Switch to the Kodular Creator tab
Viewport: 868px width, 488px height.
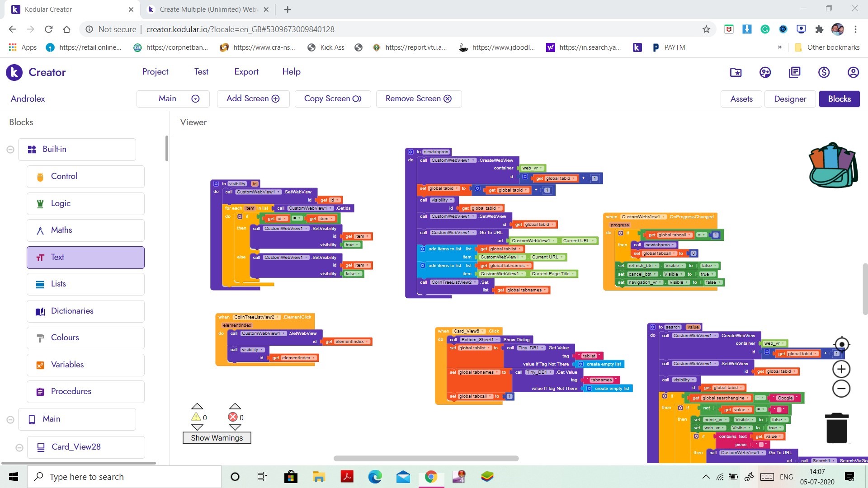point(72,9)
